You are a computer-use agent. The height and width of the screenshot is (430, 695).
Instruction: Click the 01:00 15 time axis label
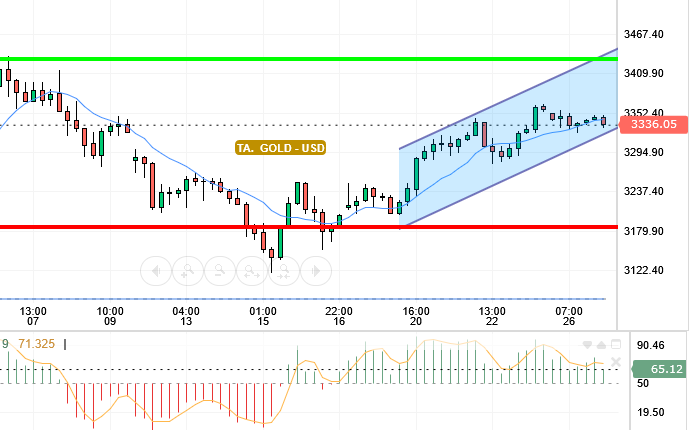click(x=263, y=316)
